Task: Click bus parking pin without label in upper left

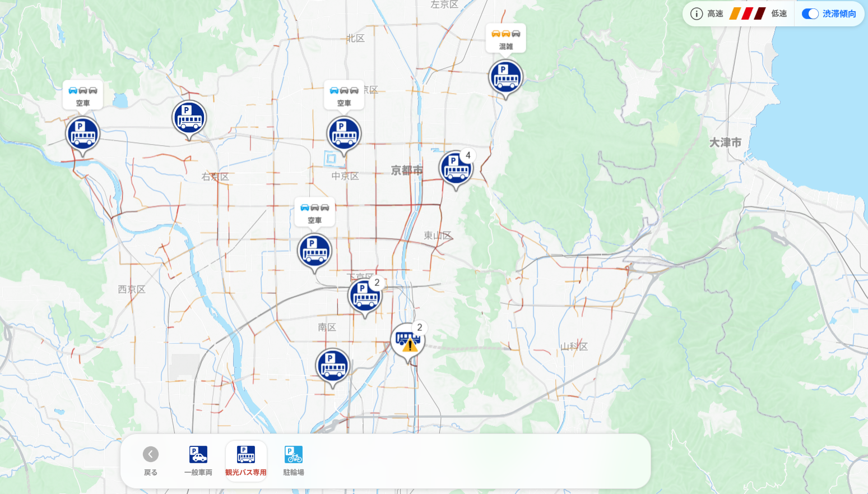Action: [189, 118]
